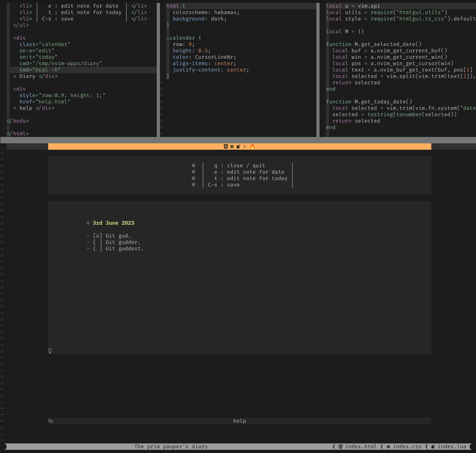The height and width of the screenshot is (453, 476).
Task: Click the asterisk CSS icon in the orange bar
Action: point(232,147)
